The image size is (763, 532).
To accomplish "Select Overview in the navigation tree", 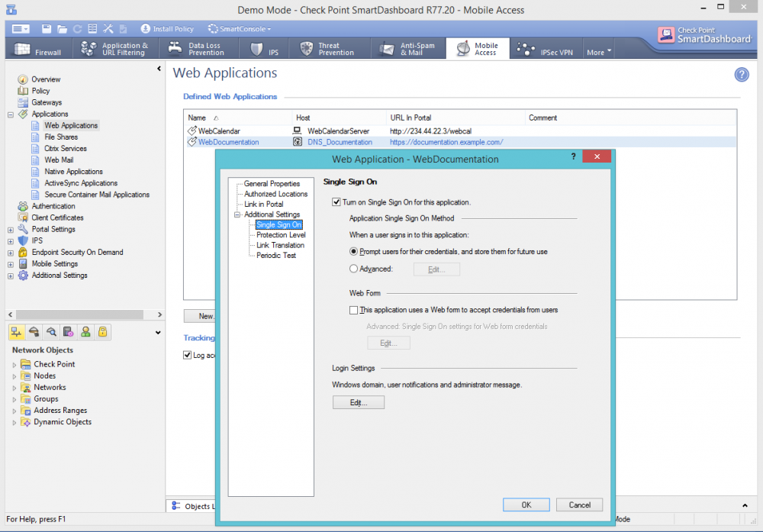I will coord(46,79).
